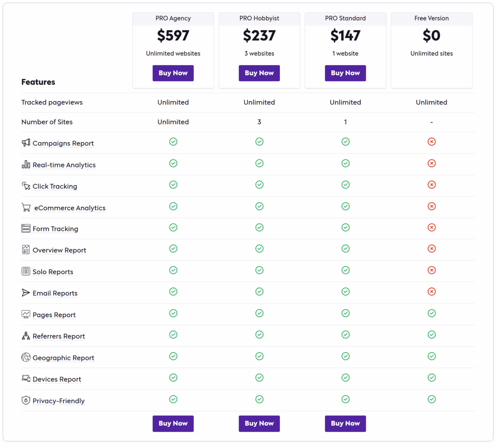Click the cursor icon next to Click Tracking
496x448 pixels.
pyautogui.click(x=26, y=186)
